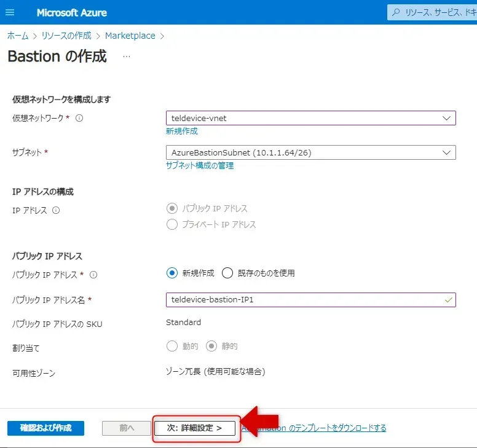Click 新規作成 link under virtual network

[182, 132]
